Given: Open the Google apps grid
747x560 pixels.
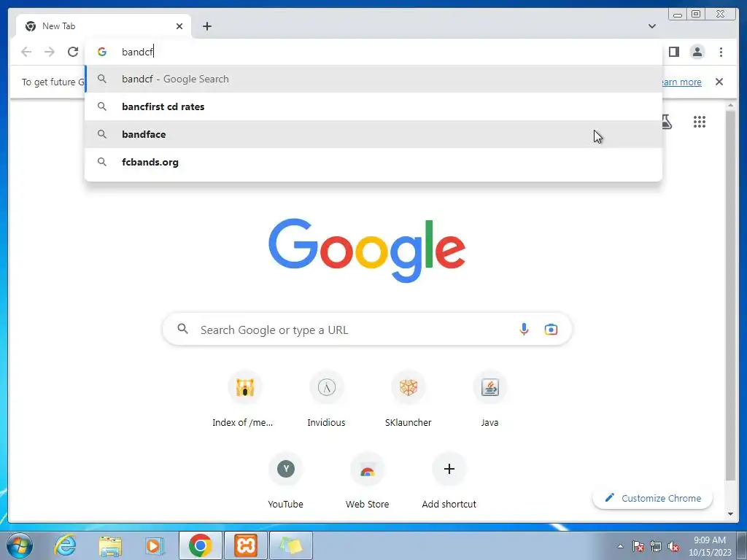Looking at the screenshot, I should [699, 122].
